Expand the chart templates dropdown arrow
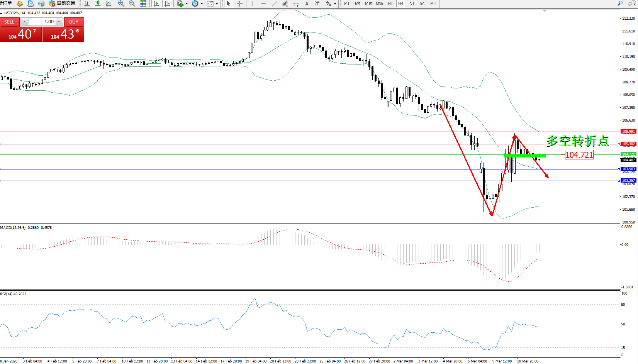 pyautogui.click(x=217, y=4)
